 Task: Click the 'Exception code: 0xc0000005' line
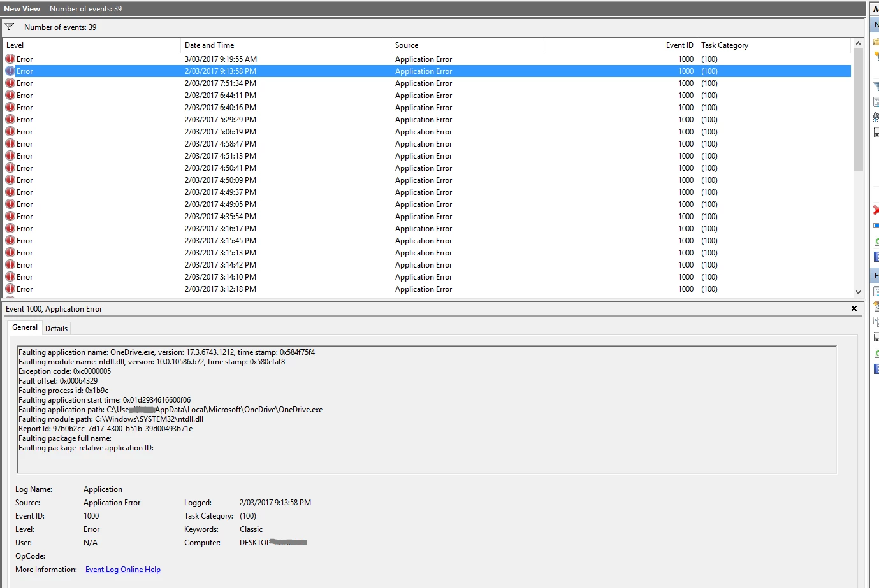pos(64,371)
